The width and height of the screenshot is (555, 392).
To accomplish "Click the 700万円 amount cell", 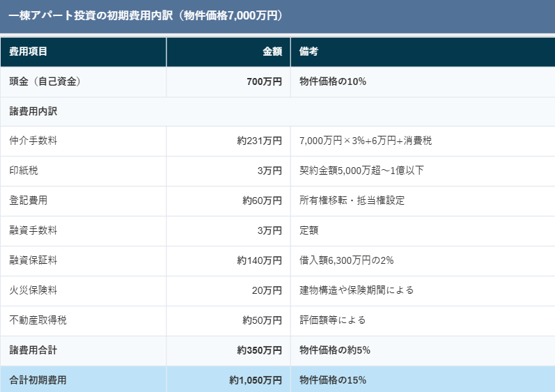I will [264, 81].
